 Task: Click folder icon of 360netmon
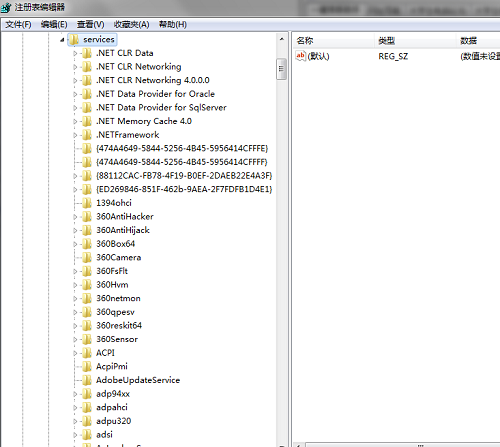[x=87, y=299]
